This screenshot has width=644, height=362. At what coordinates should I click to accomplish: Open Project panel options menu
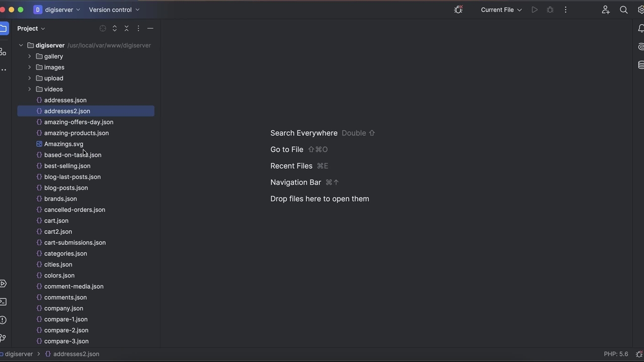click(x=138, y=29)
